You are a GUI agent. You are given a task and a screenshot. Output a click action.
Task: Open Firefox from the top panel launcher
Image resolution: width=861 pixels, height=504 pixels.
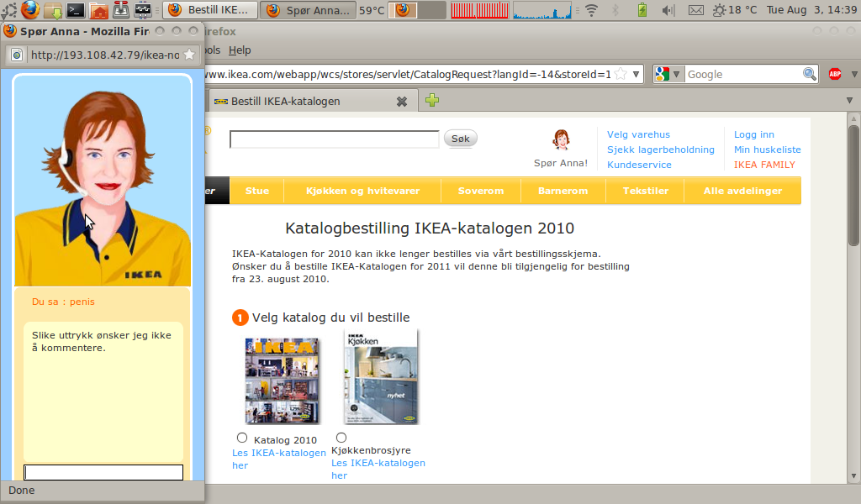coord(30,10)
